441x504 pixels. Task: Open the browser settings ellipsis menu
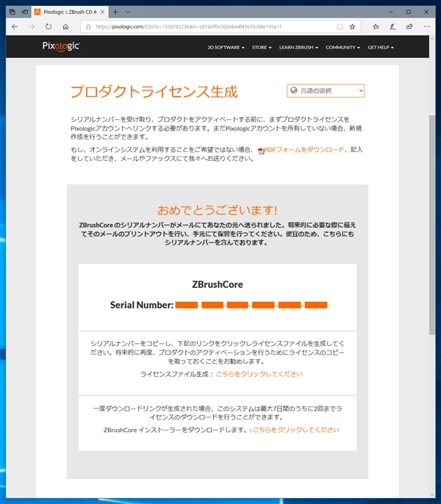pos(426,26)
